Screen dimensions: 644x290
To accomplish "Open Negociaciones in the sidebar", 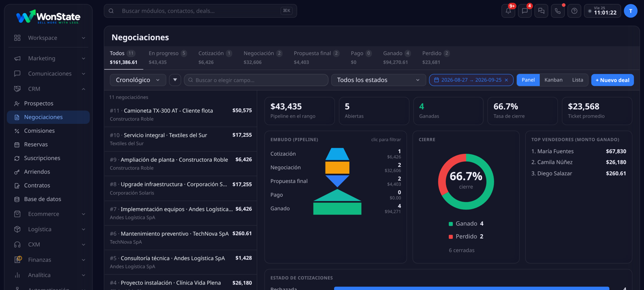I will [48, 117].
